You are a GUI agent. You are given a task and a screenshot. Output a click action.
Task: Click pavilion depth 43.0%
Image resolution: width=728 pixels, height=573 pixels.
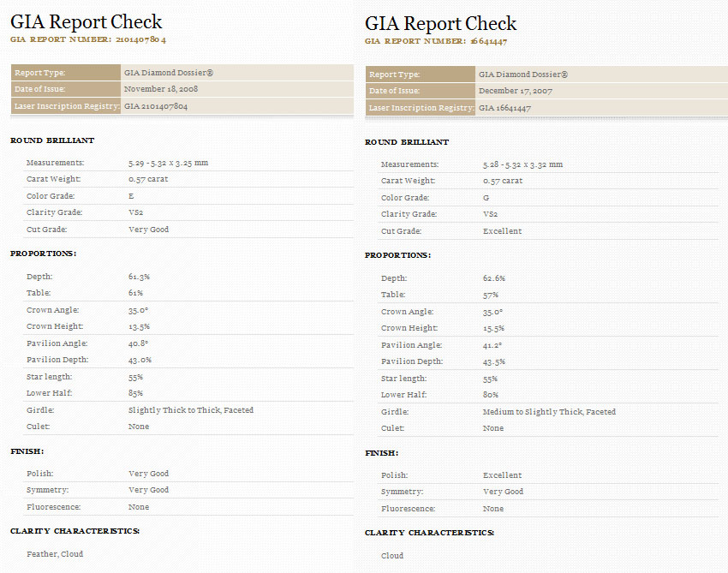pyautogui.click(x=140, y=360)
